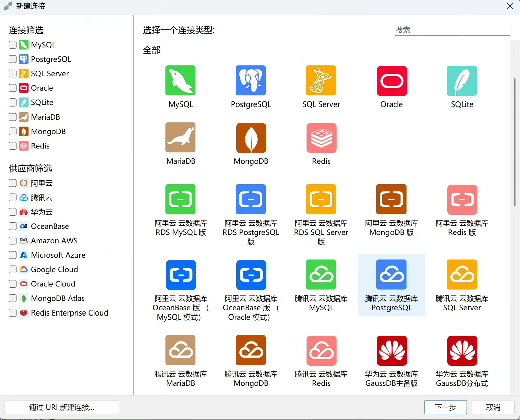Toggle the Oracle connection filter checkbox
This screenshot has height=420, width=520.
13,88
